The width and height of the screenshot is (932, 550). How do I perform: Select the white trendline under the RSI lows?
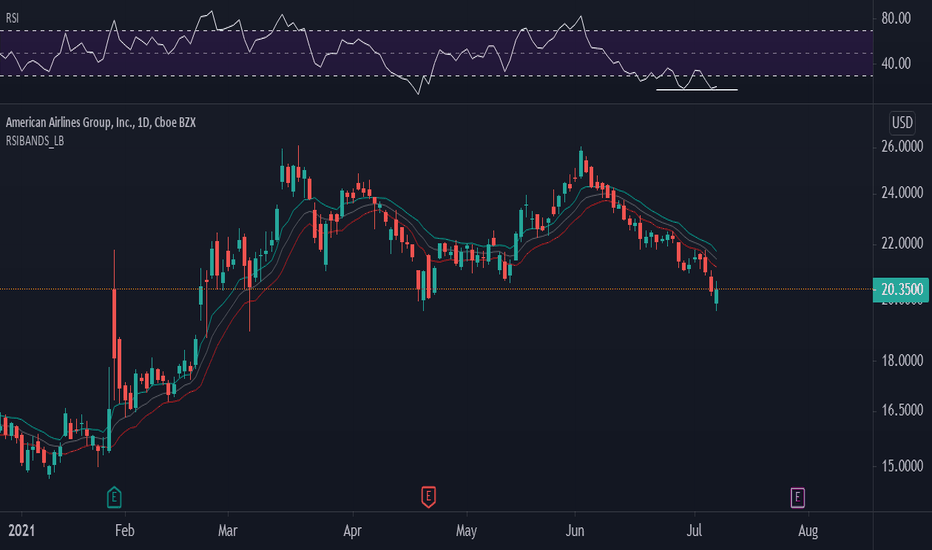point(697,90)
